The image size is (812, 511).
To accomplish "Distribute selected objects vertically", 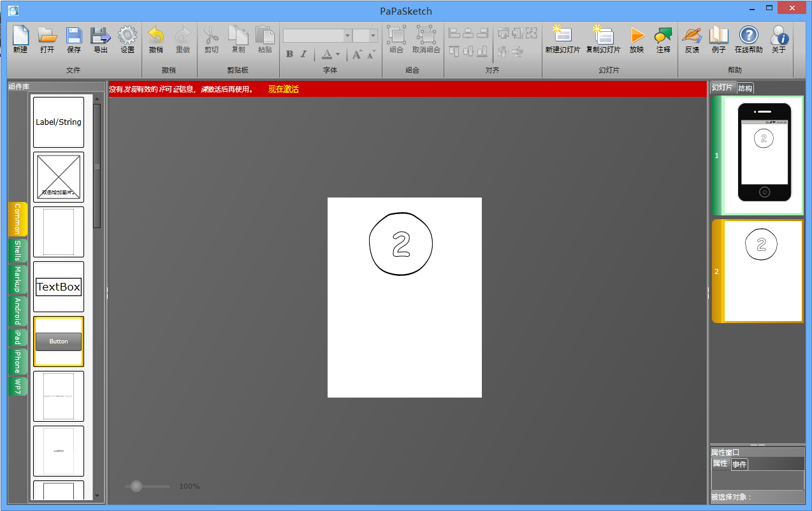I will coord(518,51).
